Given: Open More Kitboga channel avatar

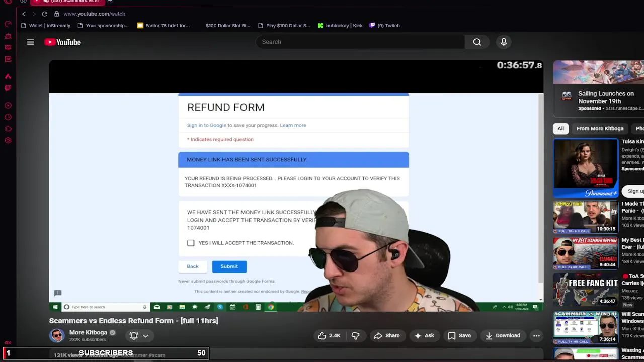Looking at the screenshot, I should [x=57, y=335].
